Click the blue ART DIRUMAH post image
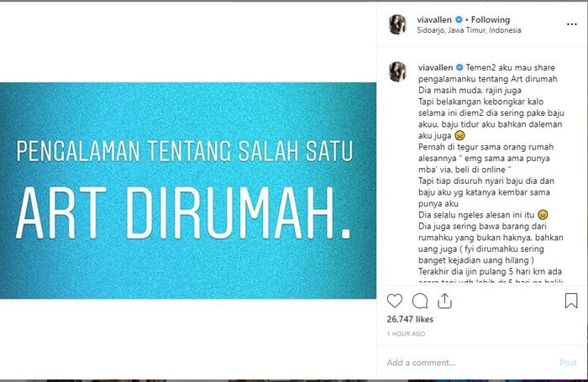The width and height of the screenshot is (588, 382). 188,191
